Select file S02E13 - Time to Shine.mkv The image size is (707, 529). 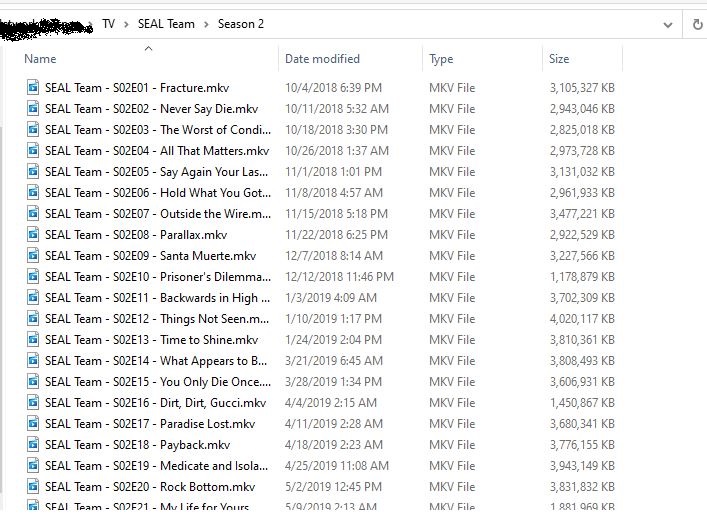click(152, 340)
